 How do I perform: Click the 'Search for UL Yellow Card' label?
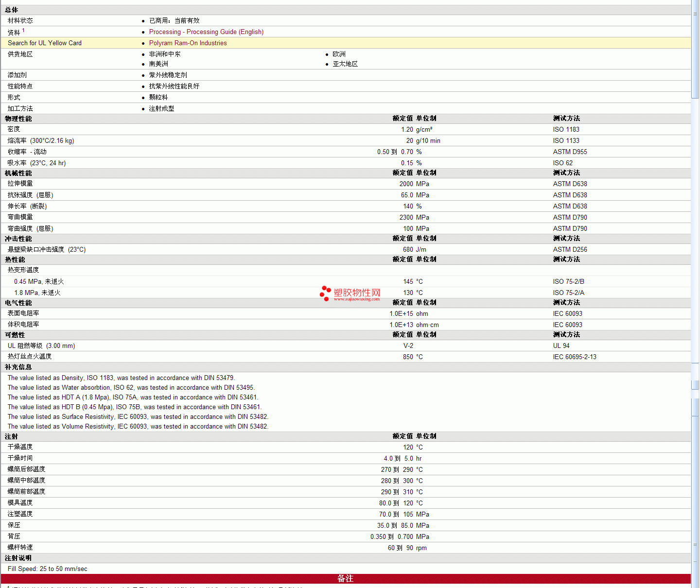(45, 43)
